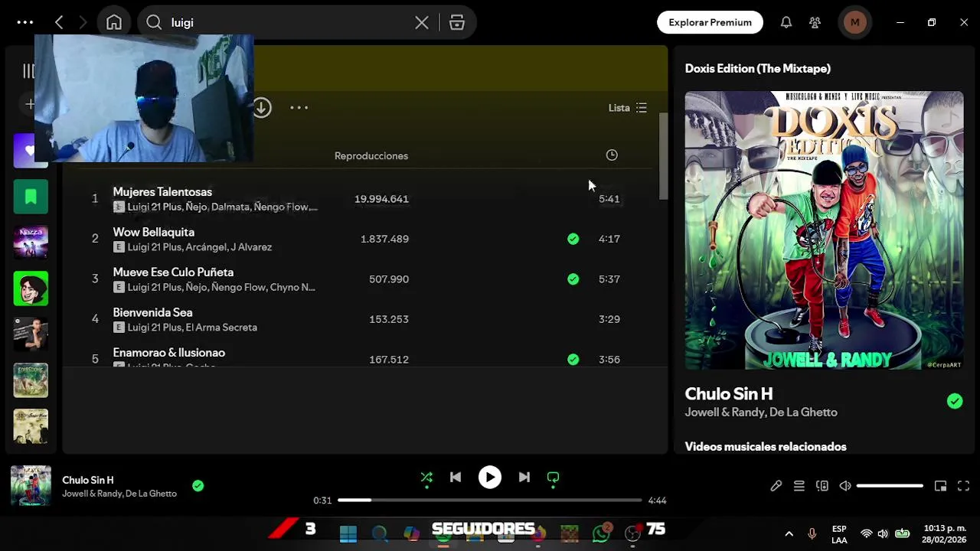Select track Bienvenida Sea

click(152, 312)
